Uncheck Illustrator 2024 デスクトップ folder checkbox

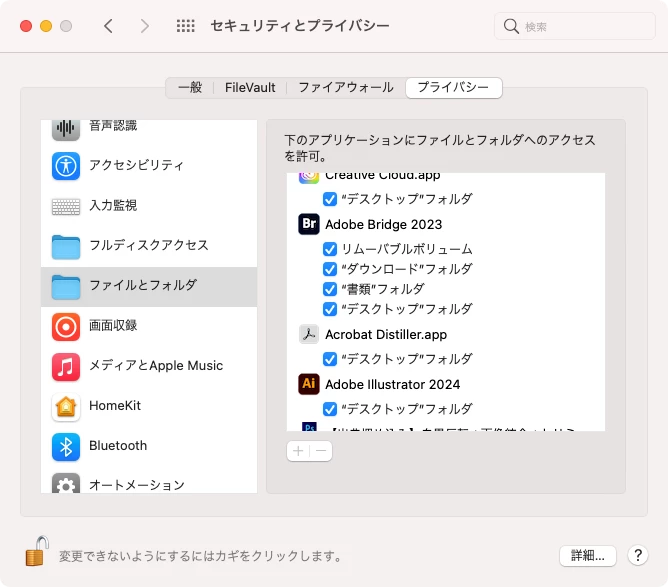[330, 409]
